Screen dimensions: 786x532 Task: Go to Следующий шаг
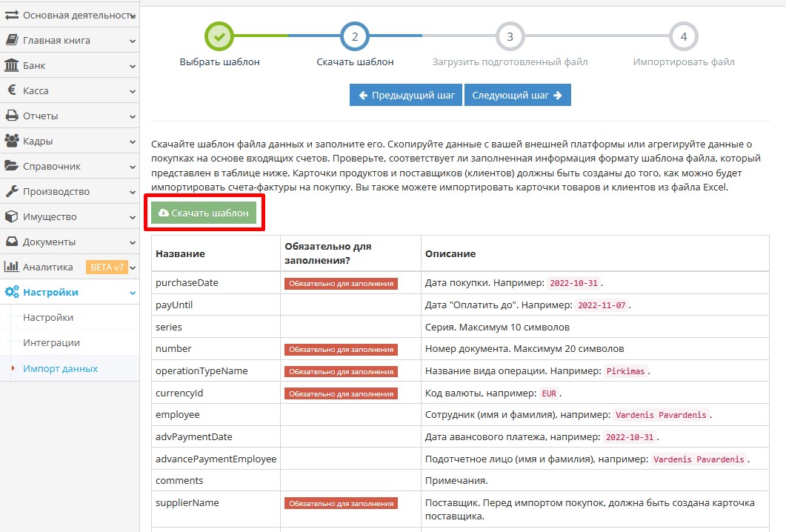click(x=517, y=96)
